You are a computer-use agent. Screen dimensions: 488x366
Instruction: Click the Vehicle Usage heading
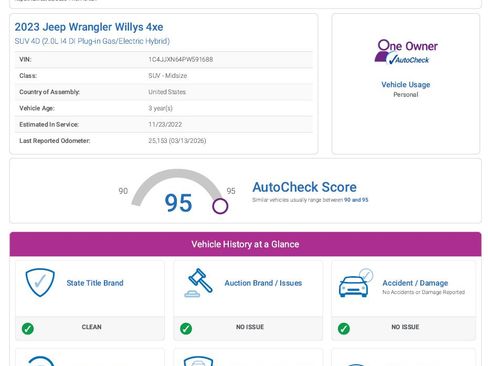[x=406, y=84]
